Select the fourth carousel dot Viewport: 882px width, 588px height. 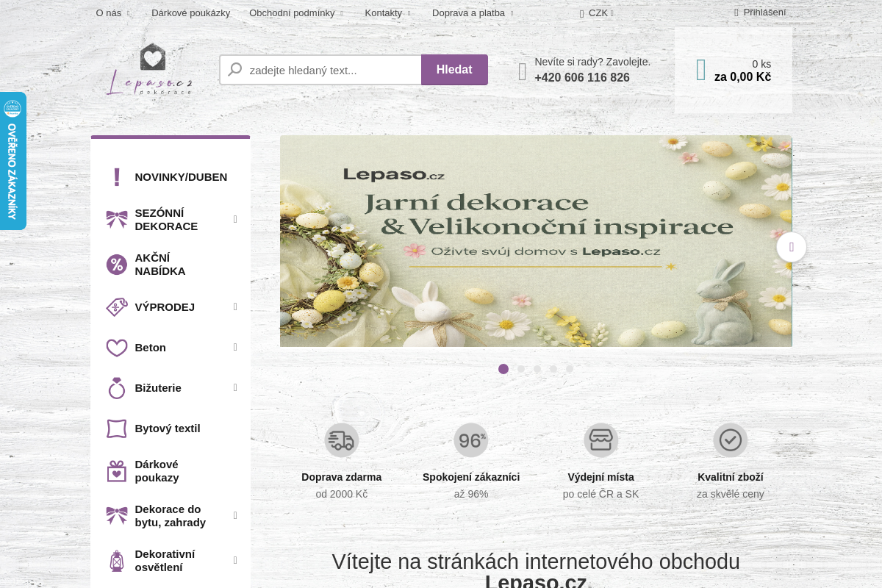553,369
